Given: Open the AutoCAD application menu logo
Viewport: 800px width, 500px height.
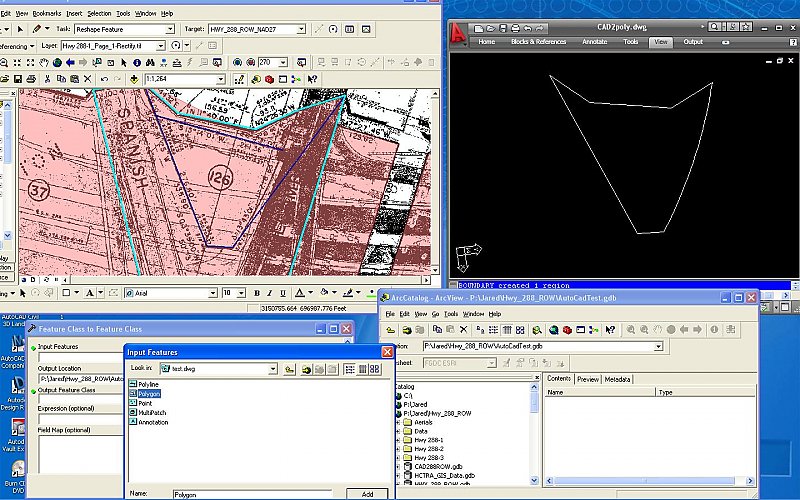Looking at the screenshot, I should (x=458, y=35).
